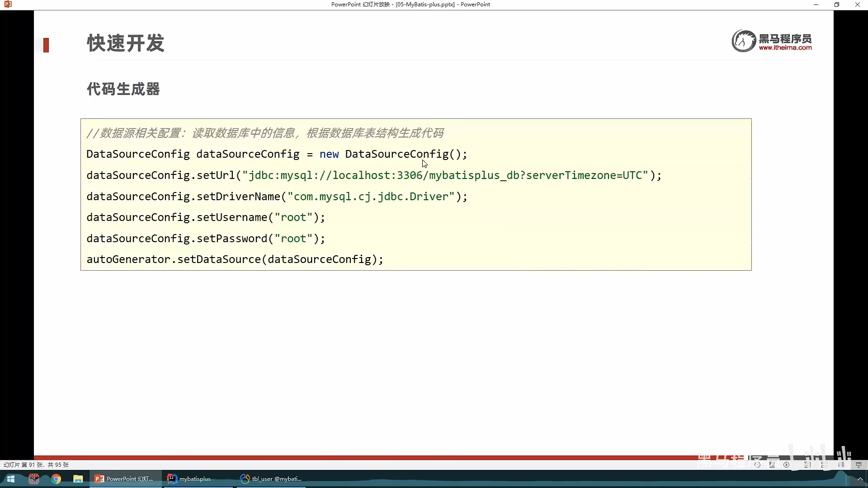Click the itheima.com logo on slide
The image size is (868, 488).
pyautogui.click(x=772, y=41)
